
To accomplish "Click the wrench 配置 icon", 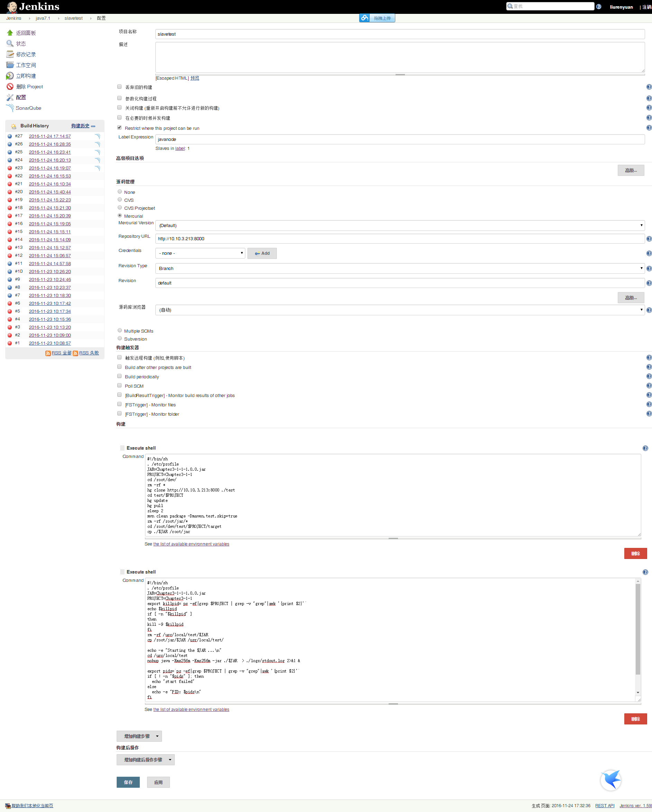I will [x=10, y=97].
